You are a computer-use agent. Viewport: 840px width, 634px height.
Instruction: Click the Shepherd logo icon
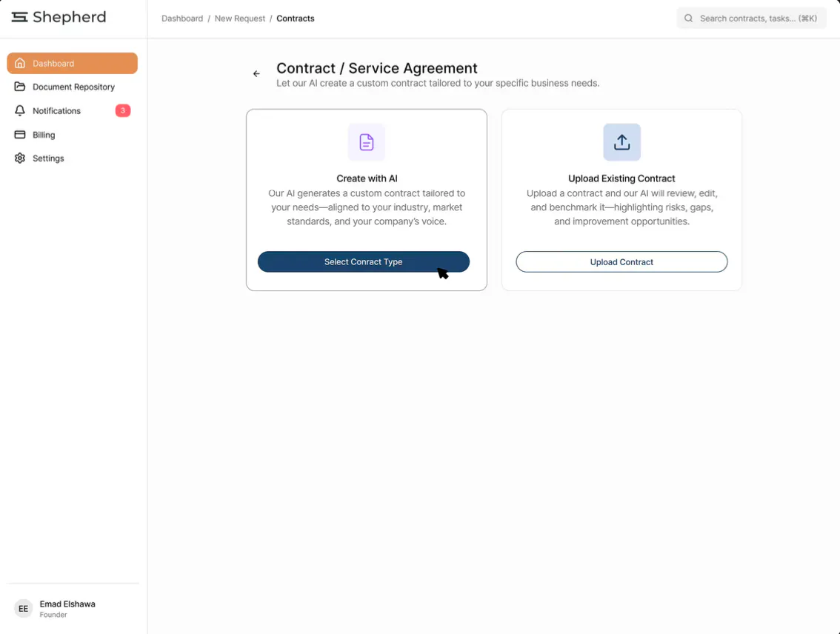19,18
